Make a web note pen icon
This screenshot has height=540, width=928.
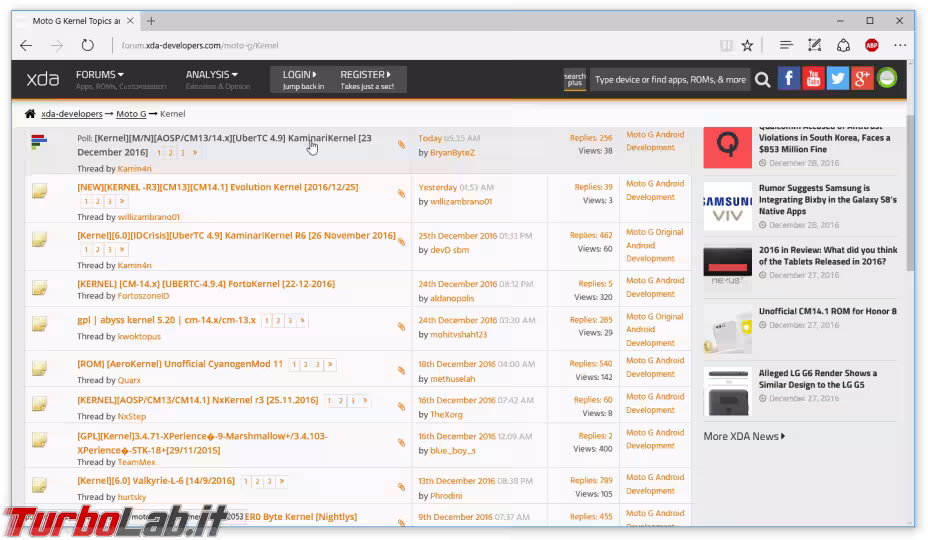pyautogui.click(x=814, y=45)
